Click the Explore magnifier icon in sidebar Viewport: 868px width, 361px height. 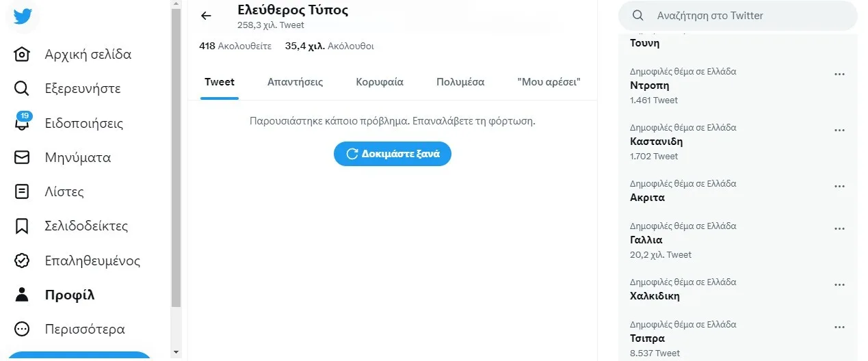[22, 89]
